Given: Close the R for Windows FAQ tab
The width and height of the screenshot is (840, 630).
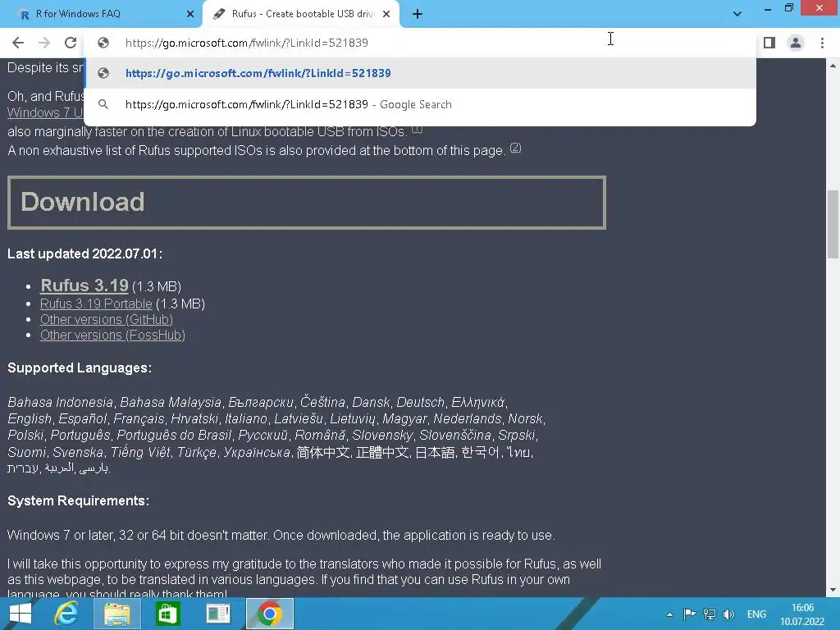Looking at the screenshot, I should pyautogui.click(x=190, y=14).
